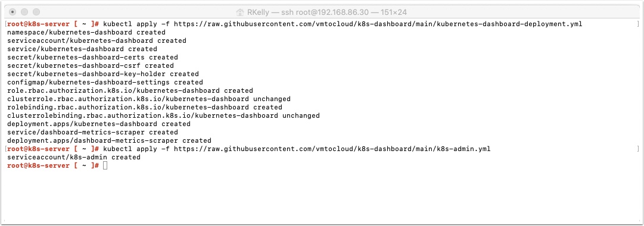This screenshot has width=644, height=226.
Task: Click the deployment.apps/dashboard-metrics-scraper created line
Action: click(109, 140)
